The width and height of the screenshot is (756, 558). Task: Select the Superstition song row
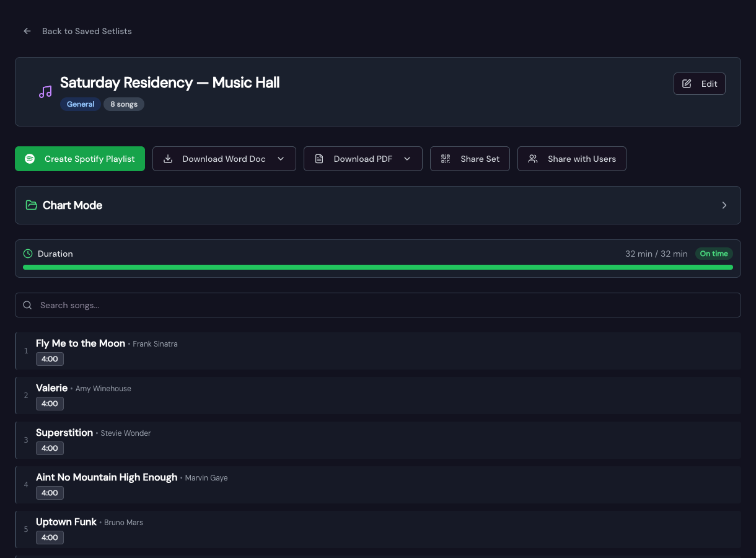click(x=378, y=440)
